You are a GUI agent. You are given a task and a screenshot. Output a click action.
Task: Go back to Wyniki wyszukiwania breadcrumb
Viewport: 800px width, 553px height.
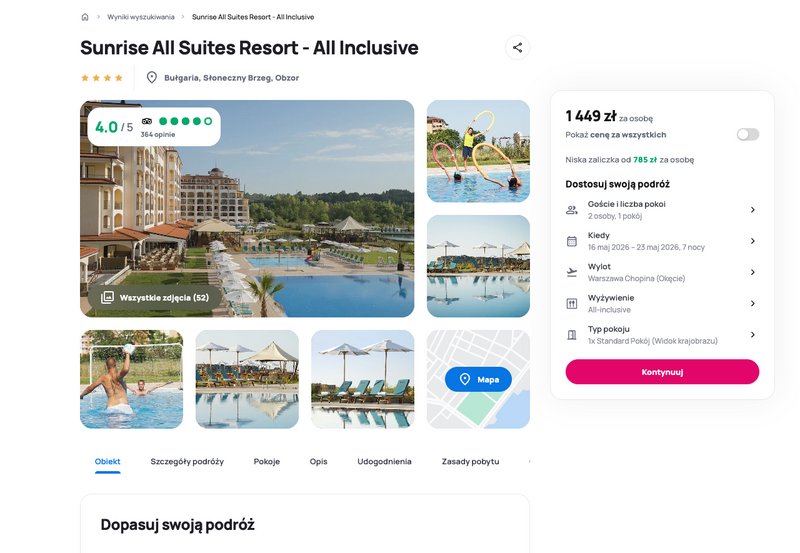(141, 17)
